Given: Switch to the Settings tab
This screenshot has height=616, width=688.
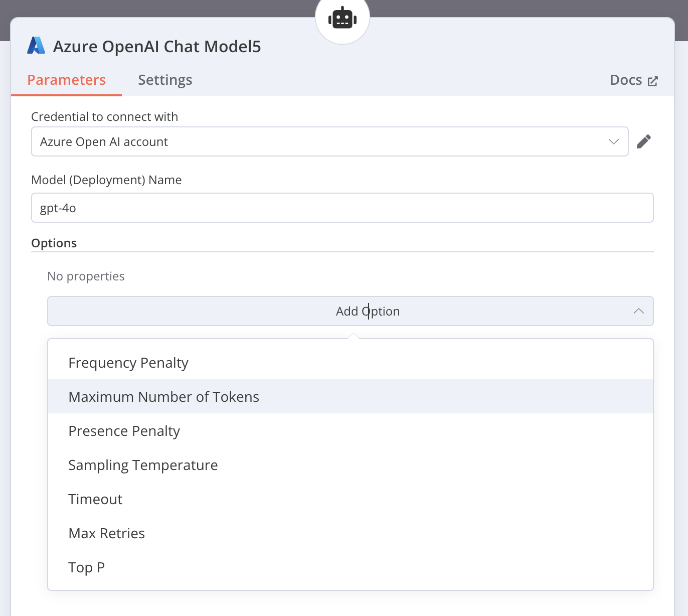Looking at the screenshot, I should point(165,80).
